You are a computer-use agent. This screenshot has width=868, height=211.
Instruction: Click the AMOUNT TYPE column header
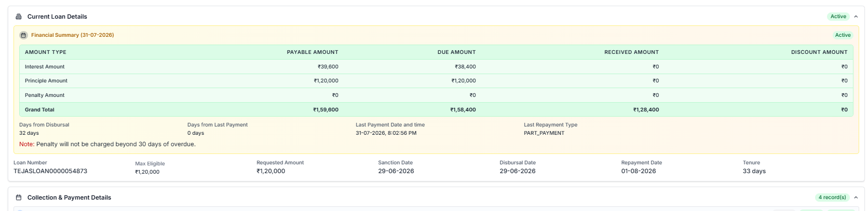pyautogui.click(x=46, y=52)
